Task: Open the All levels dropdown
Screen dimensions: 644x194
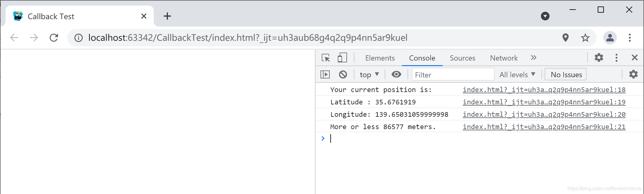Action: (517, 75)
